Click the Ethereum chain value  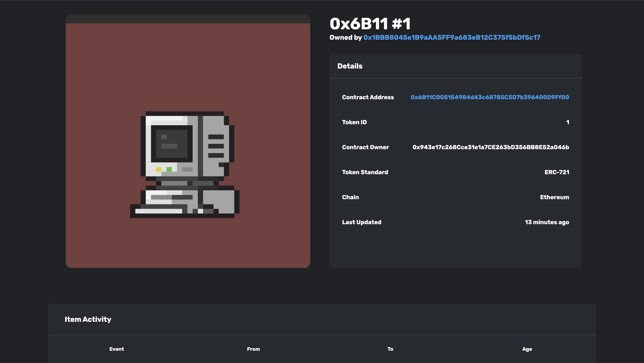pyautogui.click(x=554, y=197)
